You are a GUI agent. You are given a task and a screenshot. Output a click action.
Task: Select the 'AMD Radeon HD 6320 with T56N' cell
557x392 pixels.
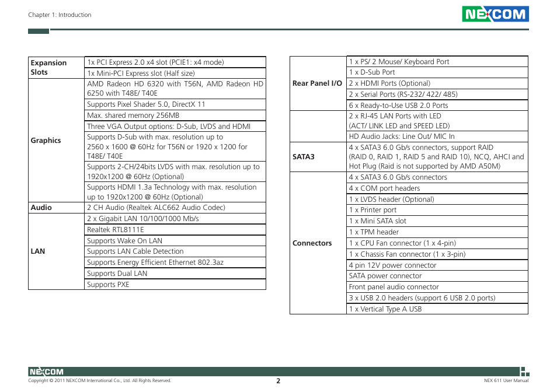(x=175, y=89)
